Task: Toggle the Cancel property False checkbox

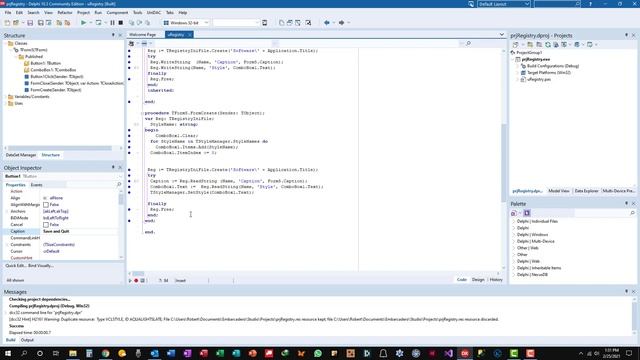Action: click(x=46, y=224)
